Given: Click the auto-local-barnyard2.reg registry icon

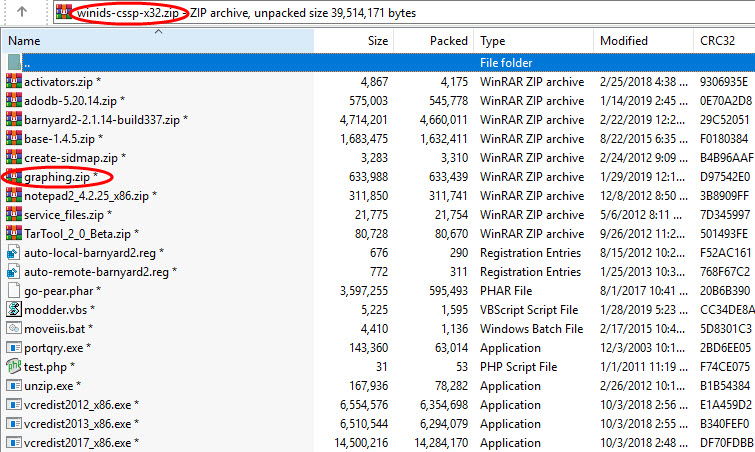Looking at the screenshot, I should (x=13, y=252).
